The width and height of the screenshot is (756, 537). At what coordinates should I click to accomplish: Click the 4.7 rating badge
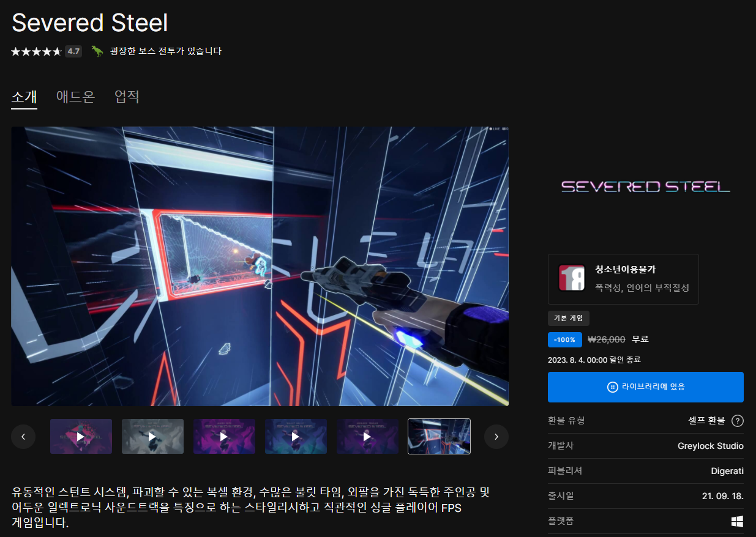pyautogui.click(x=73, y=51)
